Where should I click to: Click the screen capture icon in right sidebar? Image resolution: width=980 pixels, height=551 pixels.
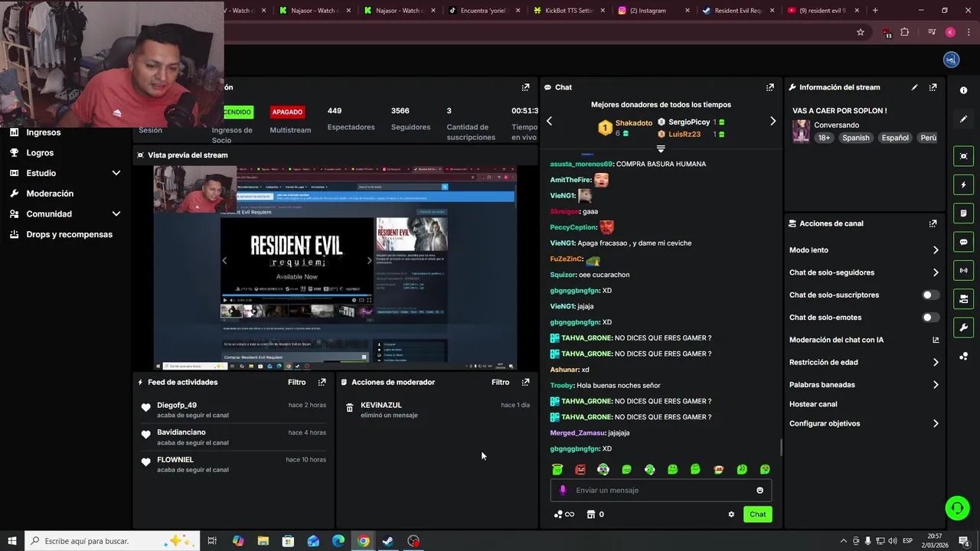pos(963,156)
